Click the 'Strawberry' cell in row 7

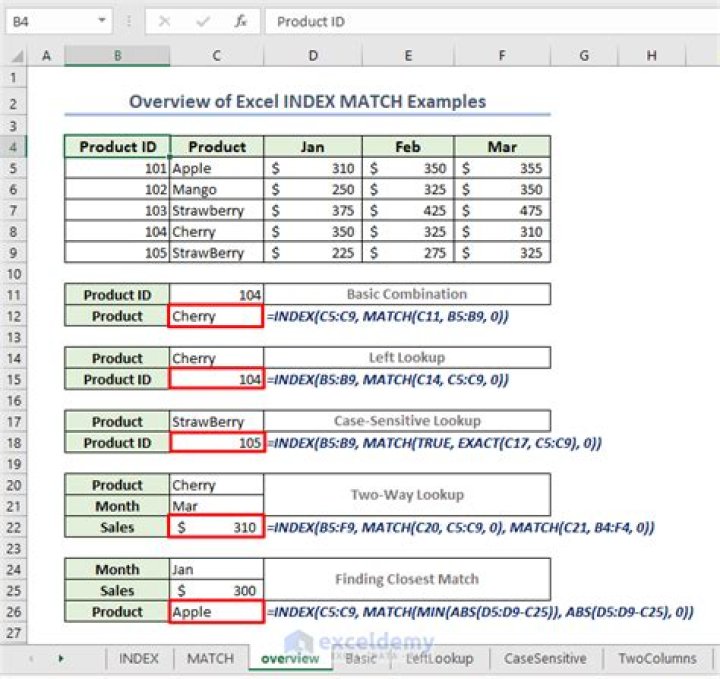click(x=217, y=211)
